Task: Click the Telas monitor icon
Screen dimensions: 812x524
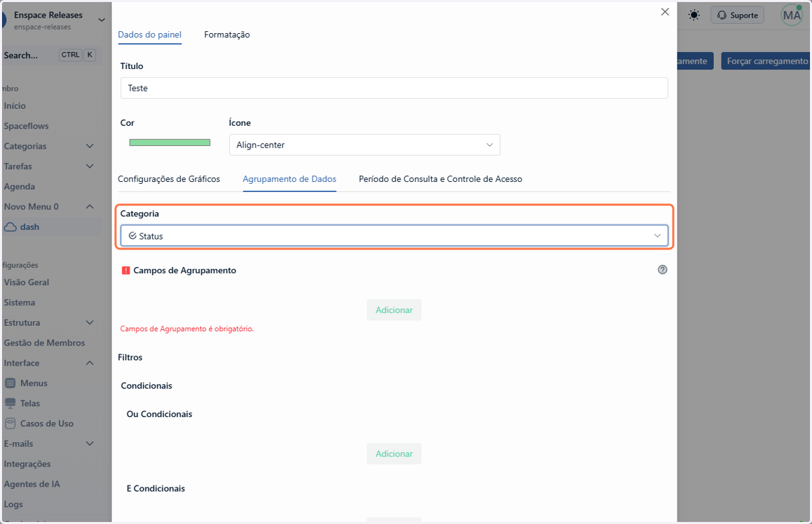Action: point(10,404)
